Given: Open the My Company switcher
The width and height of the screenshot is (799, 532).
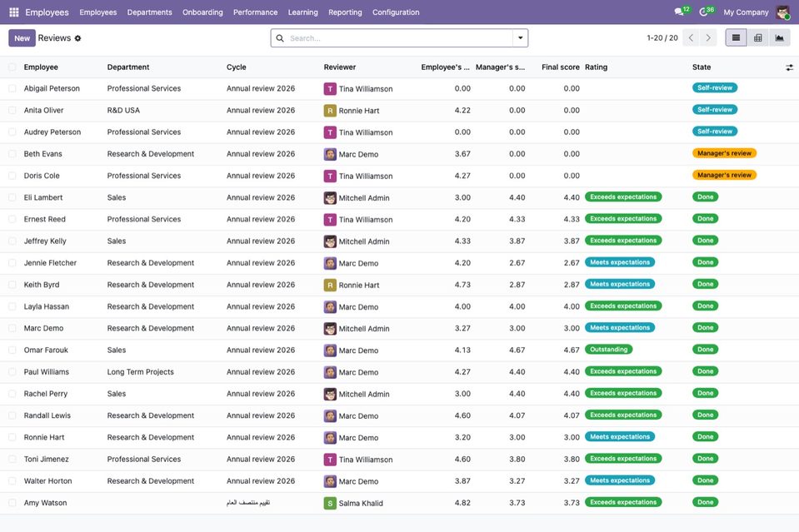Looking at the screenshot, I should 746,12.
